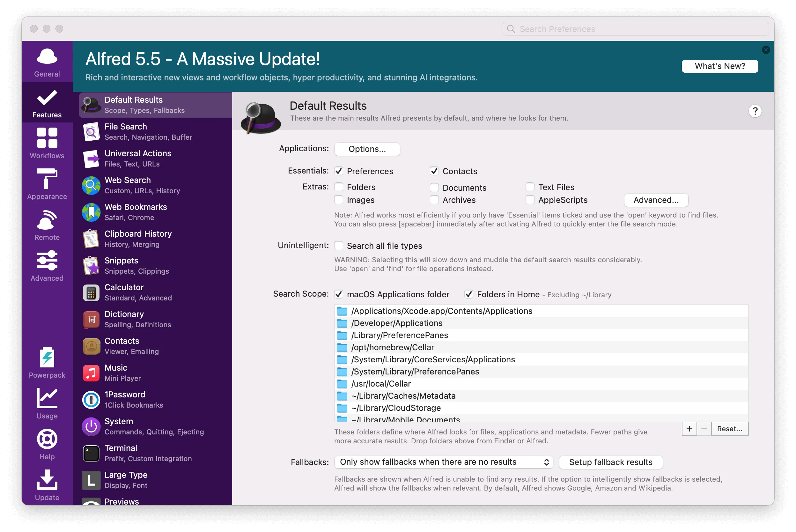Viewport: 796px width, 532px height.
Task: Open the Usage chart icon
Action: pos(47,398)
